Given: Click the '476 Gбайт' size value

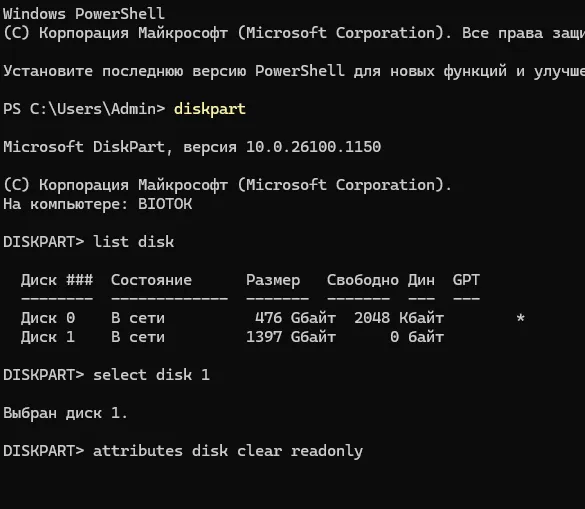Looking at the screenshot, I should [295, 318].
